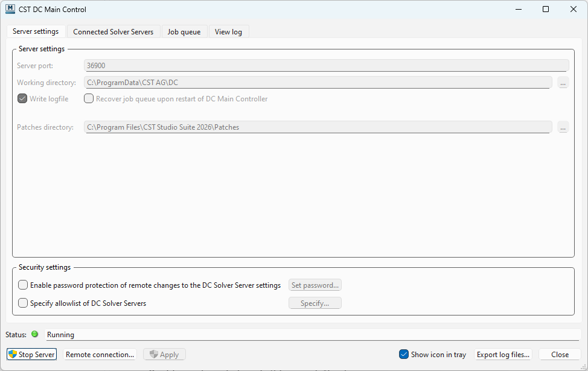Open the Job queue tab
Viewport: 588px width, 371px height.
(x=184, y=32)
